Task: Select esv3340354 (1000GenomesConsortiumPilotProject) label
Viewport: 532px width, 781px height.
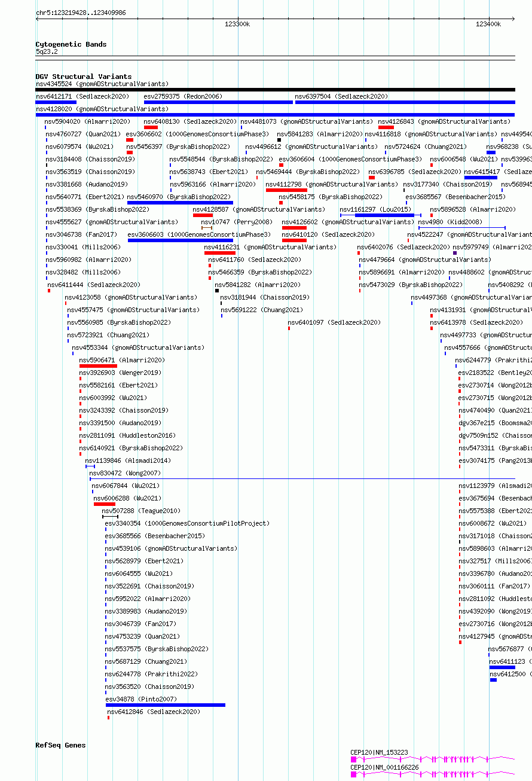Action: pos(187,523)
